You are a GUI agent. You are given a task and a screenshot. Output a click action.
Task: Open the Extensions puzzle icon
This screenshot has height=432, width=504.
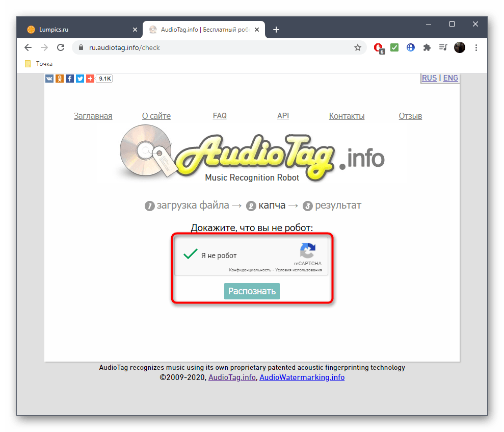coord(427,47)
